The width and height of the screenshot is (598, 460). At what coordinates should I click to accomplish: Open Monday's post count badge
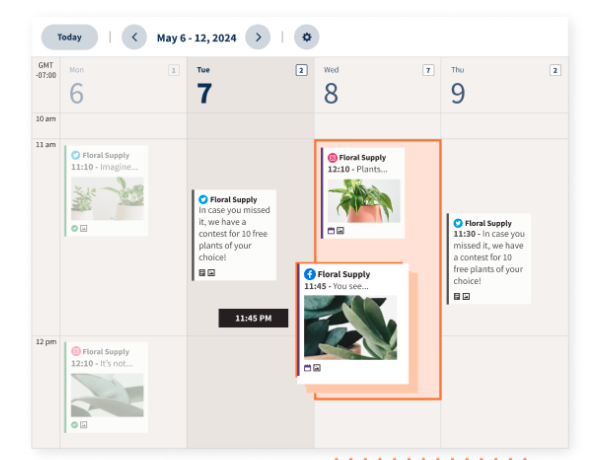[x=174, y=70]
